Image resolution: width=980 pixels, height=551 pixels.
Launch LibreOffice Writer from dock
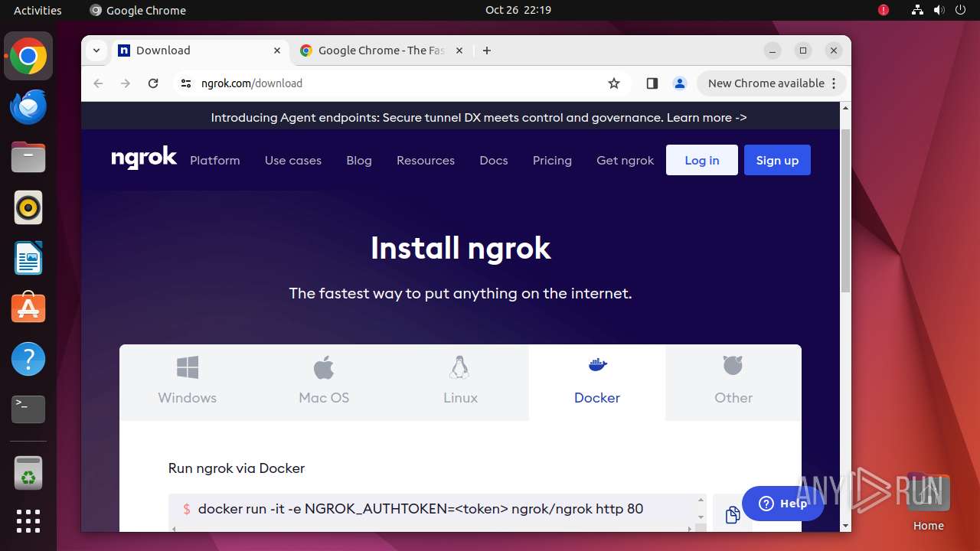pyautogui.click(x=28, y=258)
